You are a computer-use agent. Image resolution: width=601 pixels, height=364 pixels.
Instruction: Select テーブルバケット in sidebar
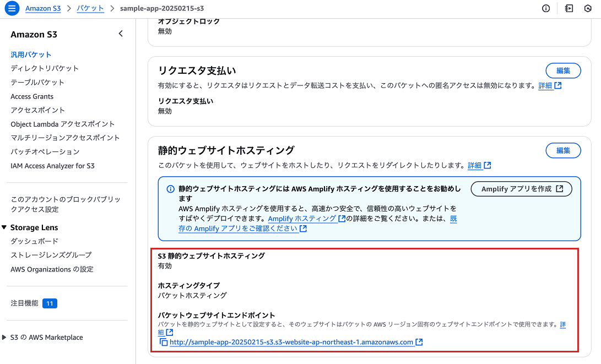pyautogui.click(x=37, y=83)
